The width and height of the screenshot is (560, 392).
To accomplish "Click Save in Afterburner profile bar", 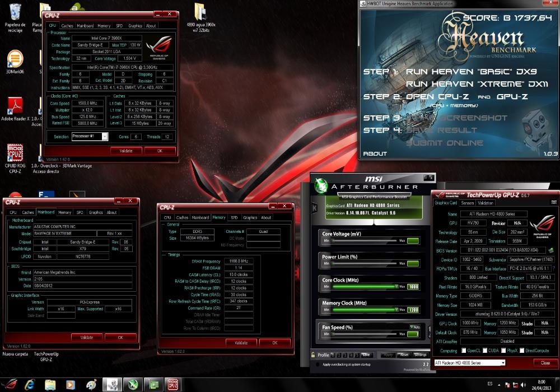I will click(x=366, y=355).
